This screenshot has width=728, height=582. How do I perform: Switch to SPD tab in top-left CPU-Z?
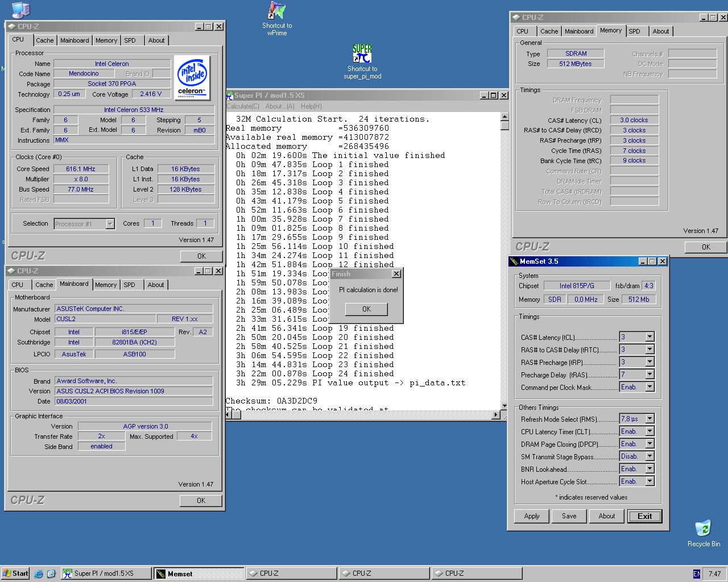130,40
